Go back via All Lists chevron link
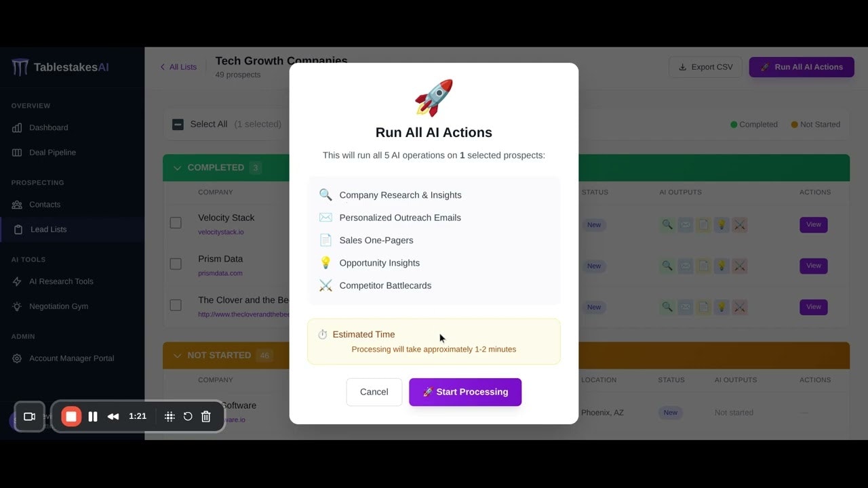 (178, 67)
